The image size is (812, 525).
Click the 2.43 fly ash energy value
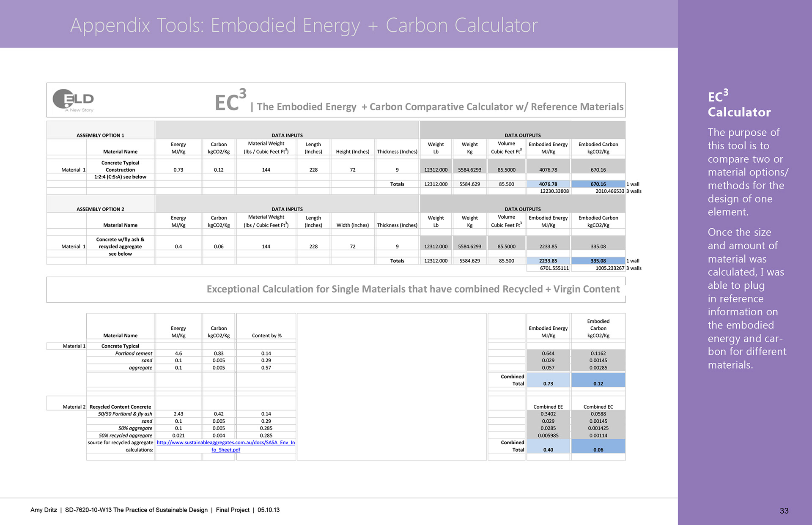[178, 414]
